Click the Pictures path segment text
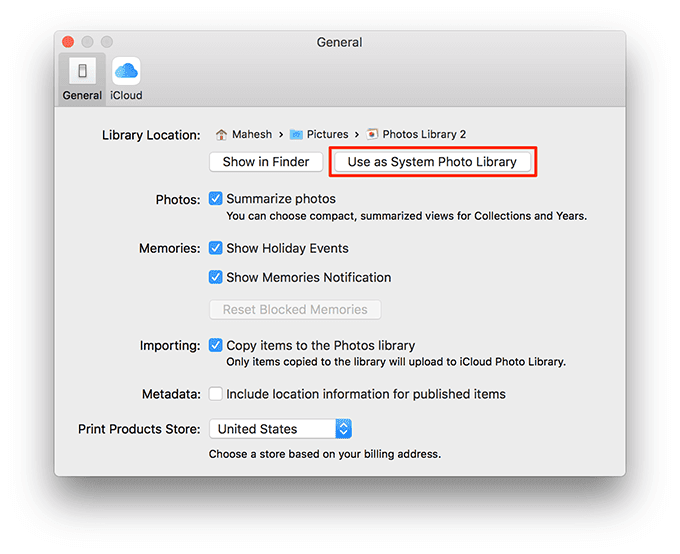The image size is (680, 554). pyautogui.click(x=327, y=134)
